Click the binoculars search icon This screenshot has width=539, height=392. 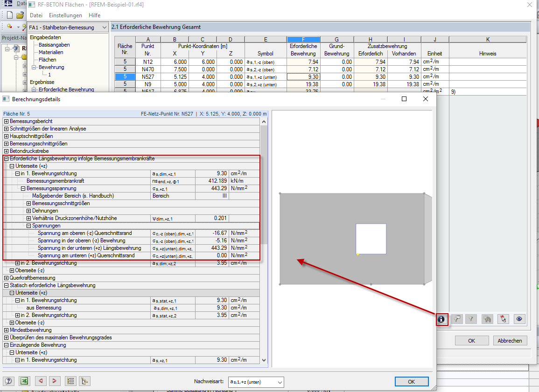click(x=487, y=319)
